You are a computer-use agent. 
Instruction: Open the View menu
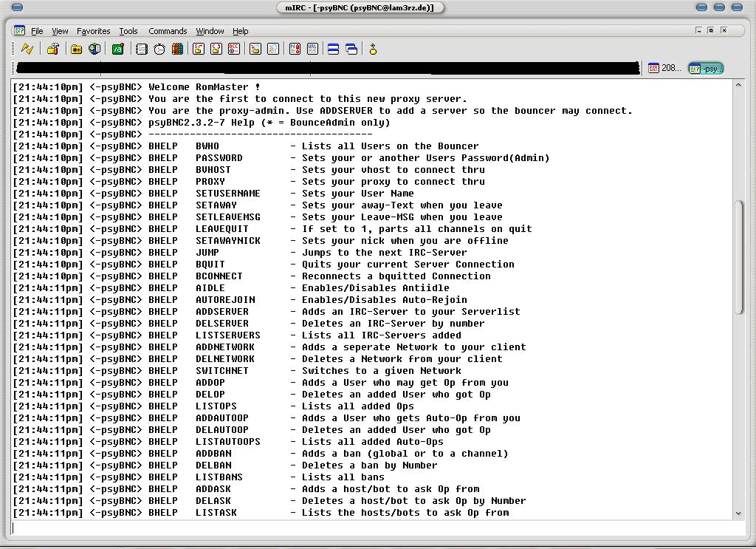[x=60, y=31]
